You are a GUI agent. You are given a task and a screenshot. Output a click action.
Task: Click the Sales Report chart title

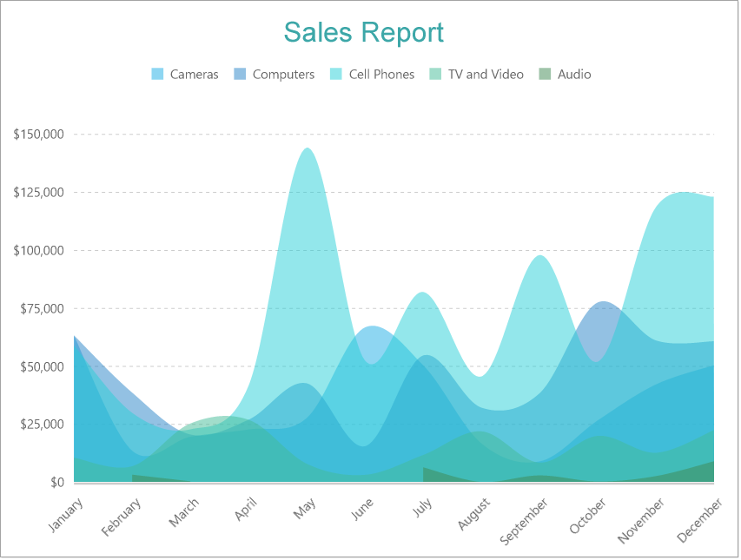coord(363,32)
